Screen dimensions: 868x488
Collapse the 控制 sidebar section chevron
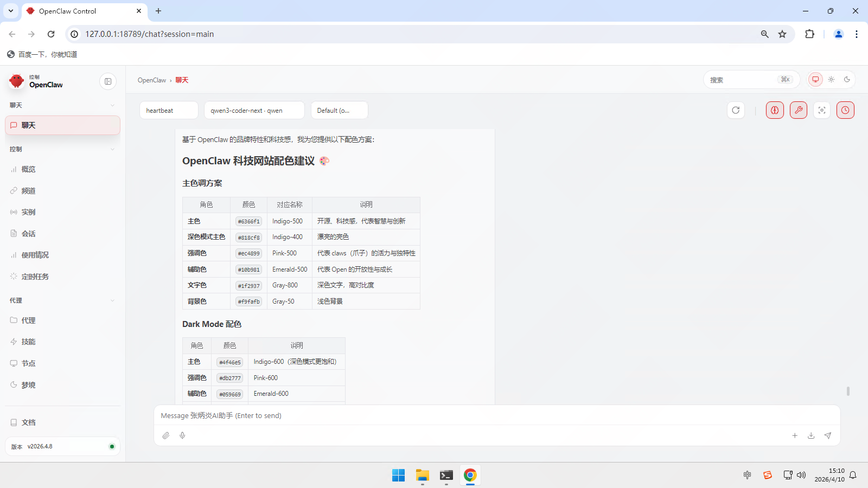(x=112, y=149)
